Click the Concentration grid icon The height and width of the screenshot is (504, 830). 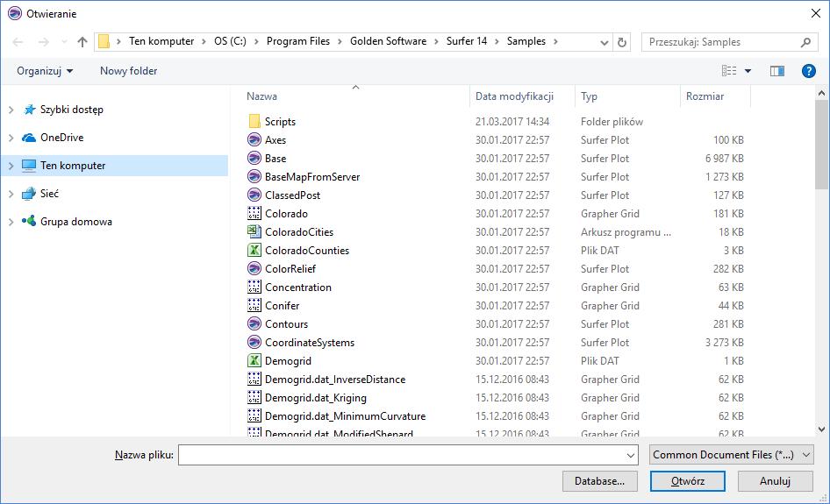click(x=254, y=287)
